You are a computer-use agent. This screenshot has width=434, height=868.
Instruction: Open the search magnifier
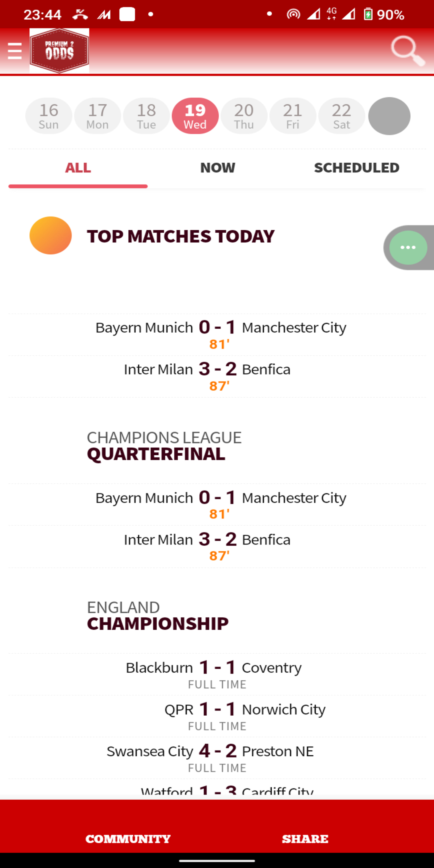[407, 51]
